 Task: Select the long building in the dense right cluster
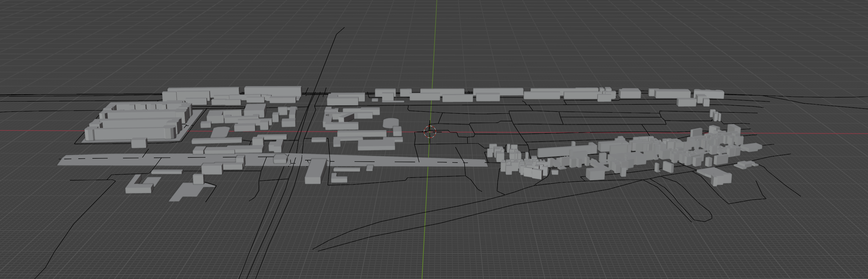(x=563, y=151)
